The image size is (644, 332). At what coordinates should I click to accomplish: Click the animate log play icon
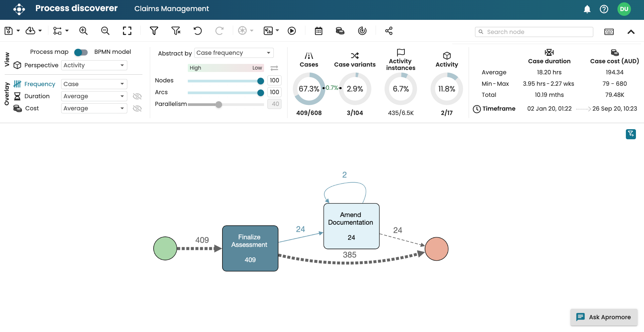coord(292,31)
